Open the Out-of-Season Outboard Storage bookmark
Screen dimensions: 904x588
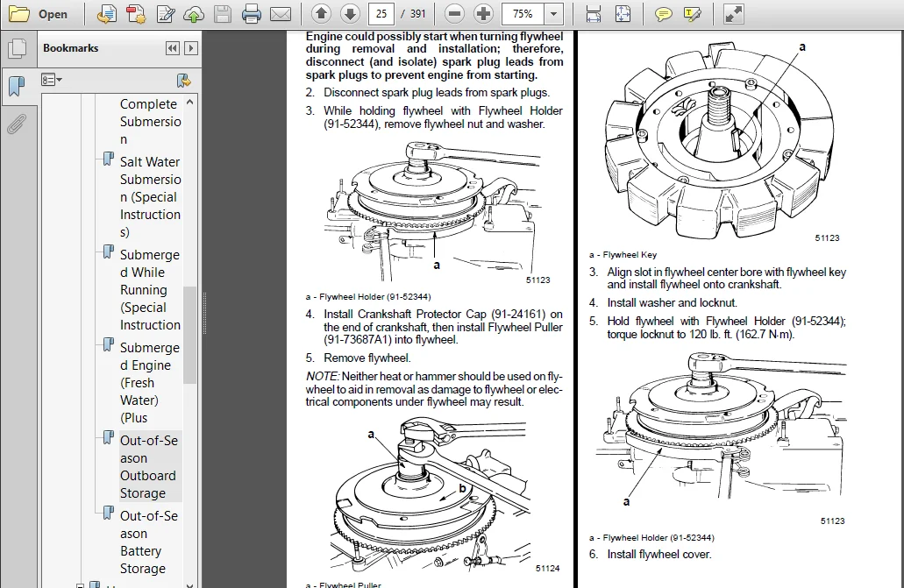(150, 466)
